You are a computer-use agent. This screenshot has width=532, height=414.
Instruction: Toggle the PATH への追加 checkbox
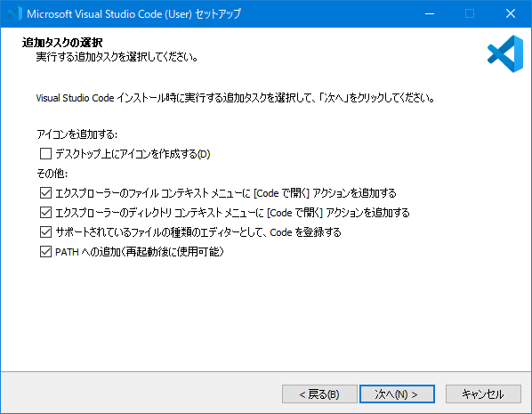pos(45,252)
